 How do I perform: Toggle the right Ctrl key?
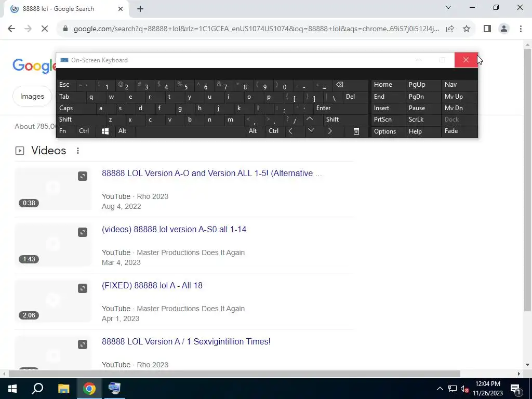(275, 131)
